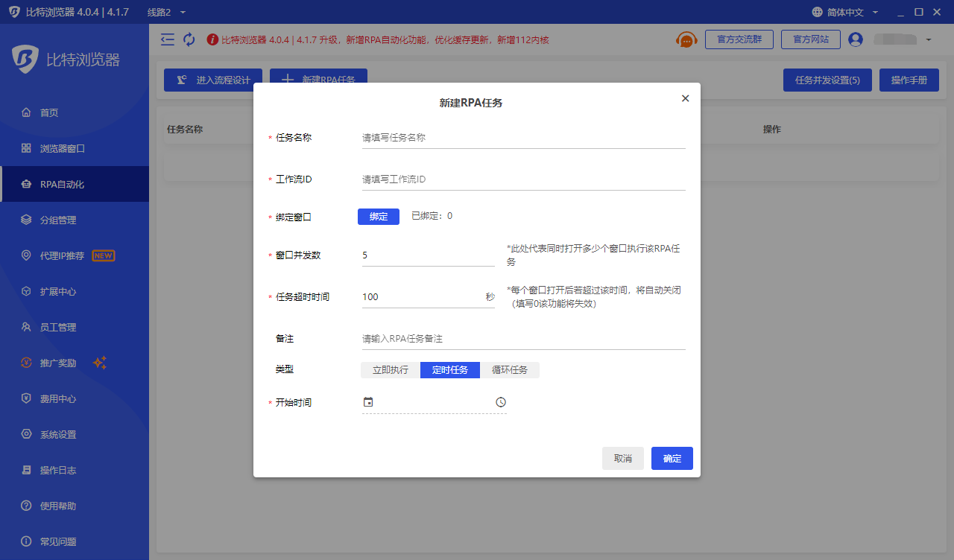
Task: Click the 员工管理 people icon
Action: 26,327
